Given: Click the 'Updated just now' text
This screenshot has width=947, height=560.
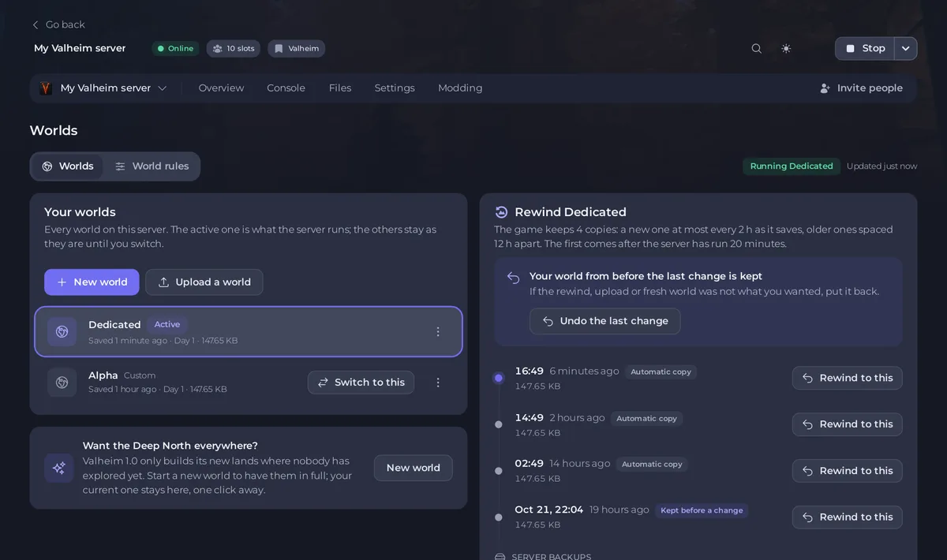Looking at the screenshot, I should (881, 166).
